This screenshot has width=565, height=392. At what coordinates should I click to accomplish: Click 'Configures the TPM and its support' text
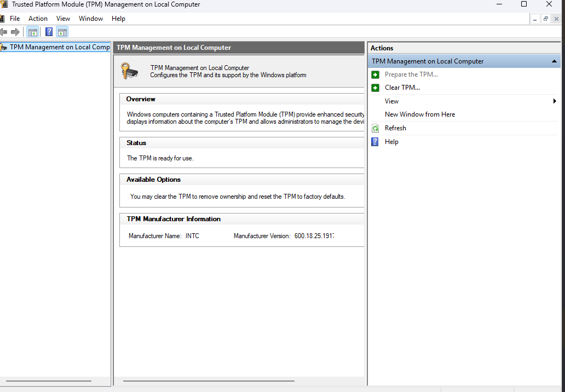[x=228, y=76]
